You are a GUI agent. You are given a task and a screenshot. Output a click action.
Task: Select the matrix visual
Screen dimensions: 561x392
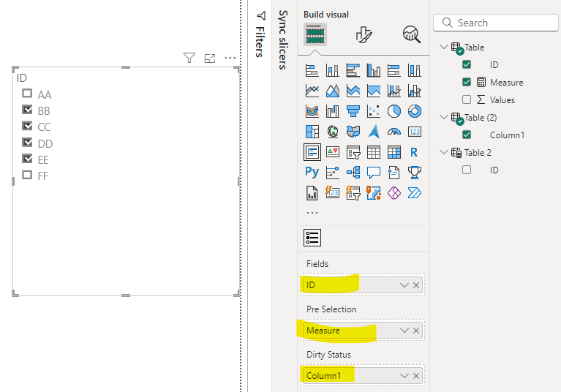[394, 152]
